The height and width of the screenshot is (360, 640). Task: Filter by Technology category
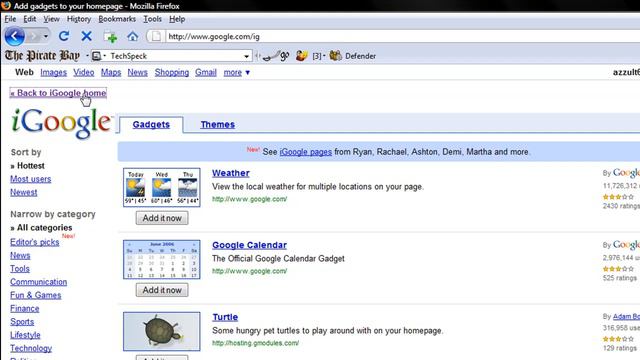point(31,348)
